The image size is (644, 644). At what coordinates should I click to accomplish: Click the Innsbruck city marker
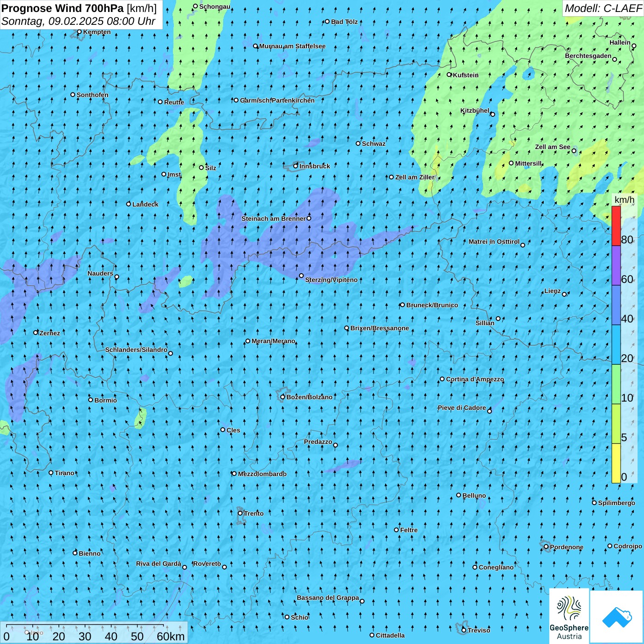[x=296, y=166]
